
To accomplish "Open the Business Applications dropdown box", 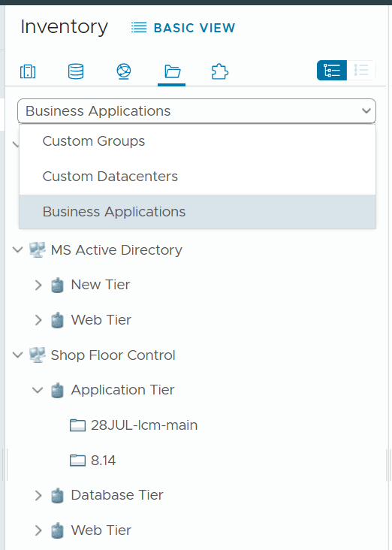I will (x=197, y=111).
